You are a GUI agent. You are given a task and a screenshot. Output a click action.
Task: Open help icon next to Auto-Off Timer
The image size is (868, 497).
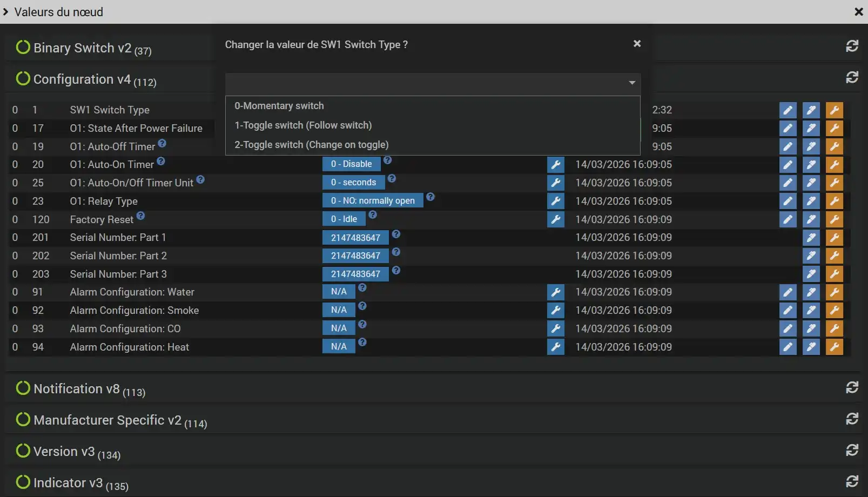162,144
